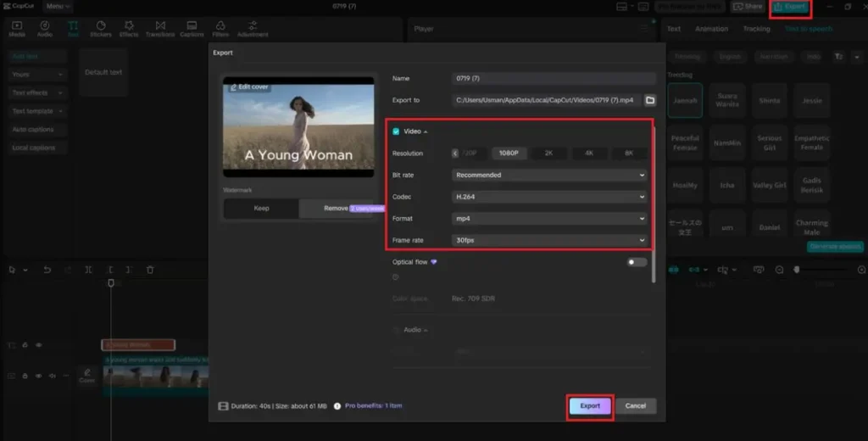This screenshot has height=441, width=868.
Task: Open the Frame rate 30fps dropdown
Action: (549, 241)
